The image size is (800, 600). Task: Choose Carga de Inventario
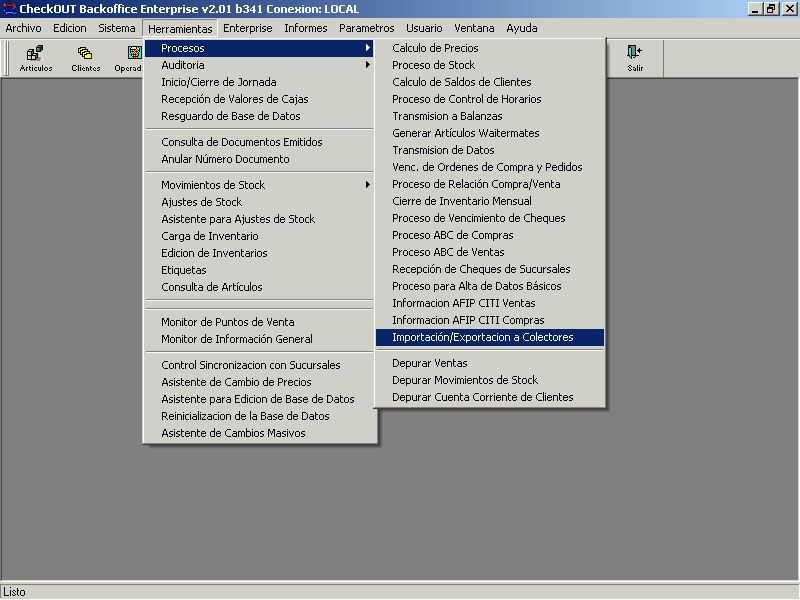click(x=260, y=236)
